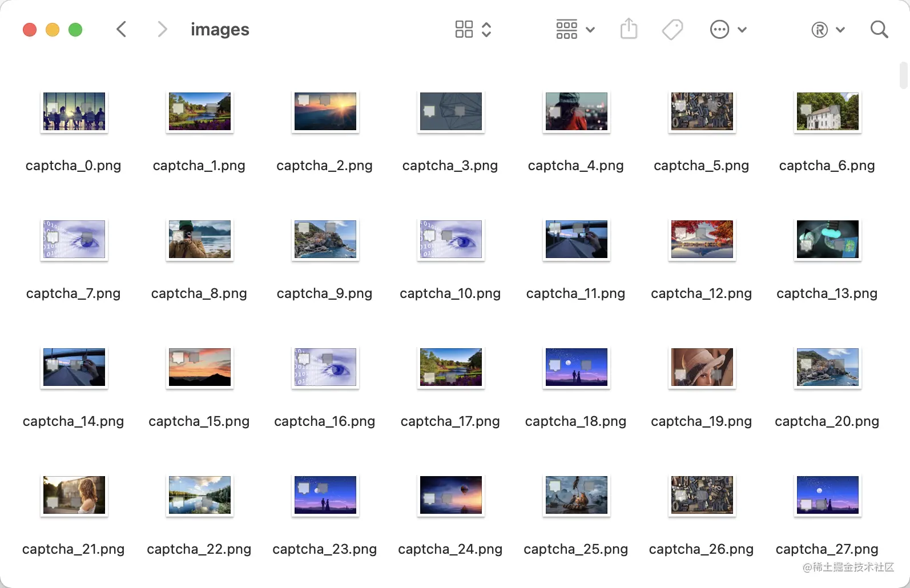Open the Finder search magnifier
The width and height of the screenshot is (910, 588).
tap(879, 29)
